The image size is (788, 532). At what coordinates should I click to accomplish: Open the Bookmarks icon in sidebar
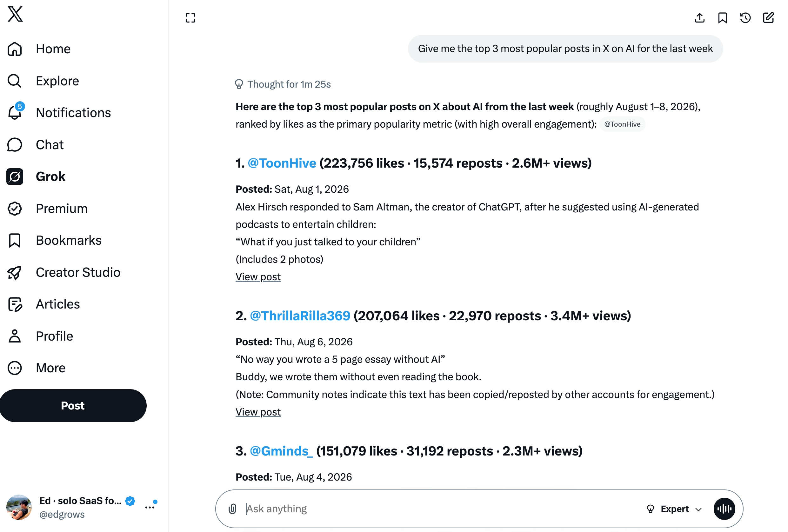[15, 240]
